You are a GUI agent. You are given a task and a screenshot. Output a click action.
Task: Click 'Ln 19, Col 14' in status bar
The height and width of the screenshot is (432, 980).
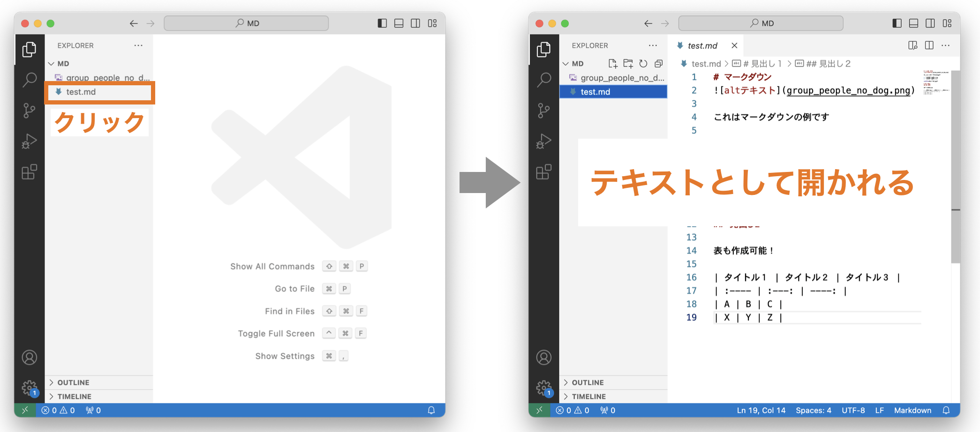(x=761, y=410)
